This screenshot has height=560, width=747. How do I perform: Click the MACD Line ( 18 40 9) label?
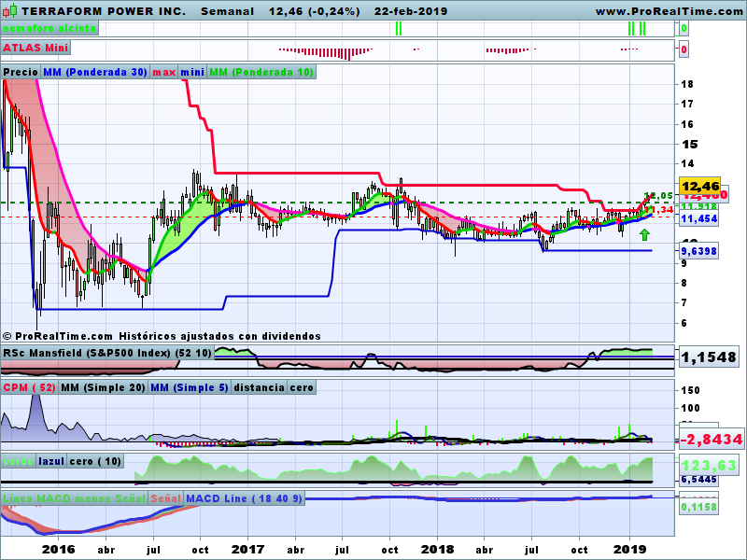pos(244,498)
